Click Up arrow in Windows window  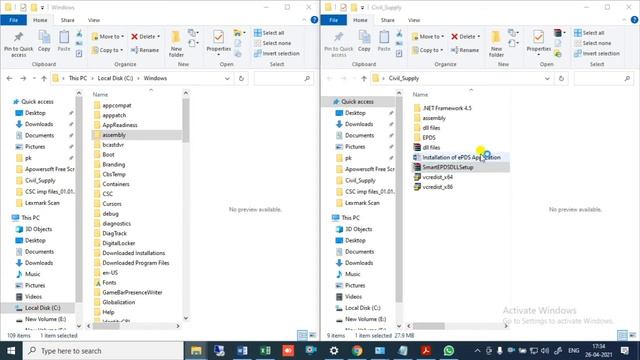coord(44,78)
